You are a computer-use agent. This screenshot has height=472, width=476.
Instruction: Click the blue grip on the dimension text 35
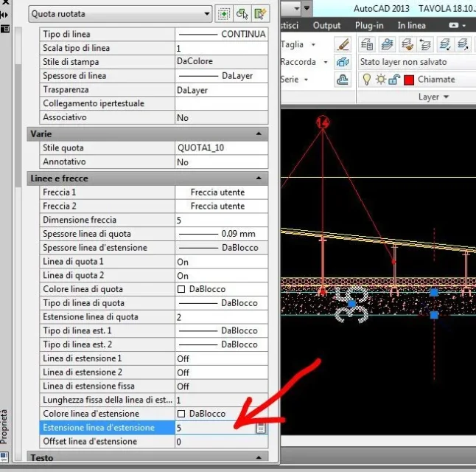pyautogui.click(x=351, y=304)
